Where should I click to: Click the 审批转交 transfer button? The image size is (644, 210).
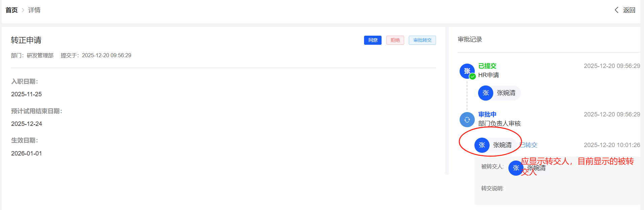coord(422,40)
